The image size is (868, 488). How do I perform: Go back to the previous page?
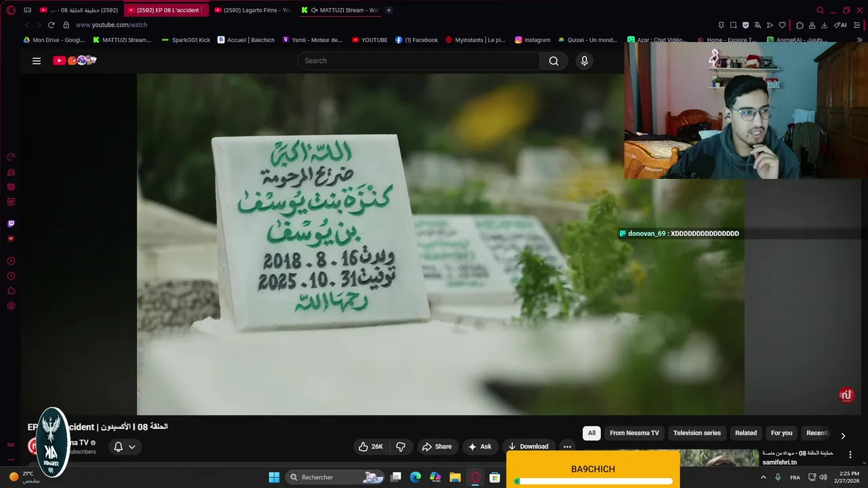click(27, 25)
